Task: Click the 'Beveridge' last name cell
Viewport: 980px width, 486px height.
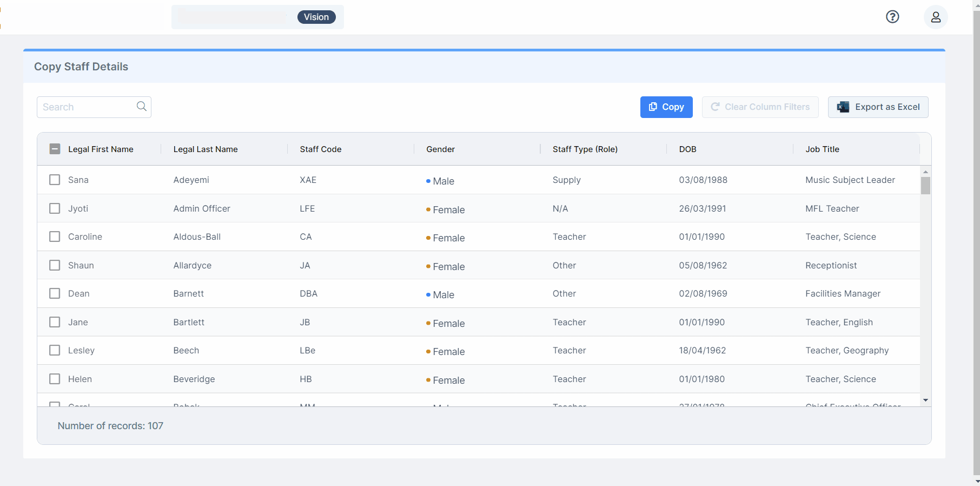Action: [194, 379]
